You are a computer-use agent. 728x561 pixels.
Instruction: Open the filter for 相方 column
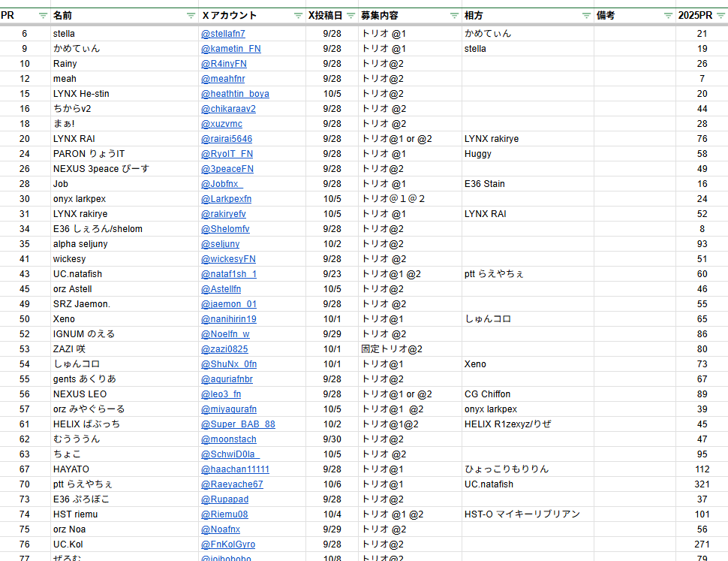pyautogui.click(x=586, y=16)
